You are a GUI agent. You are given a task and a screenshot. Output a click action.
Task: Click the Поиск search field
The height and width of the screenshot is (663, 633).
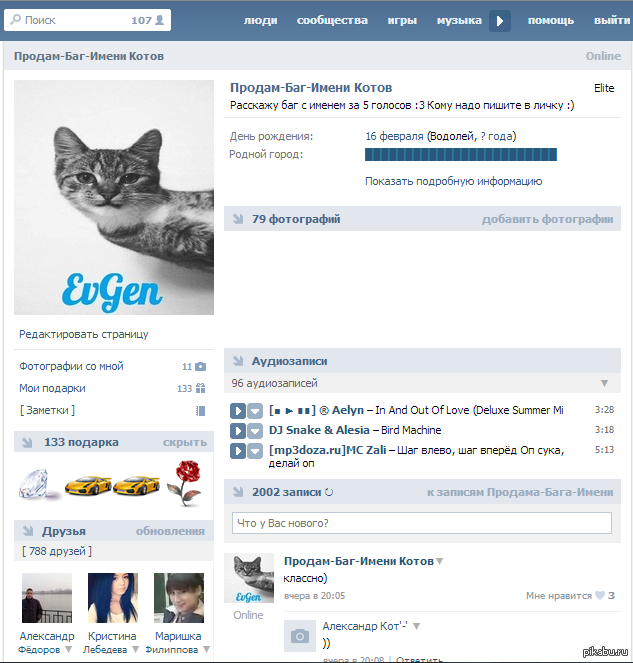(x=88, y=20)
